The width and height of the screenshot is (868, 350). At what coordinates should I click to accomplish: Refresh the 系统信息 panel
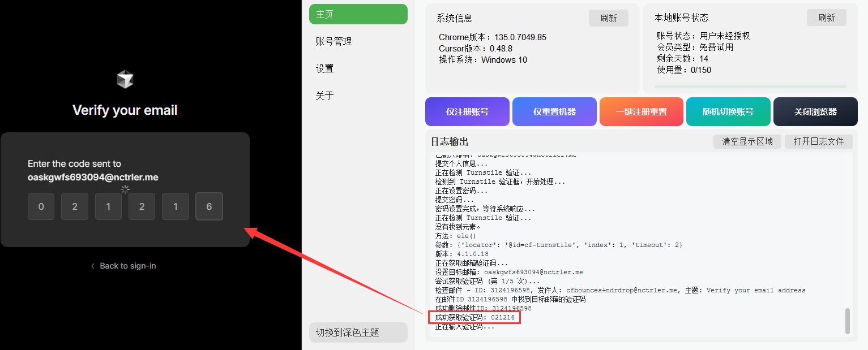pyautogui.click(x=609, y=18)
